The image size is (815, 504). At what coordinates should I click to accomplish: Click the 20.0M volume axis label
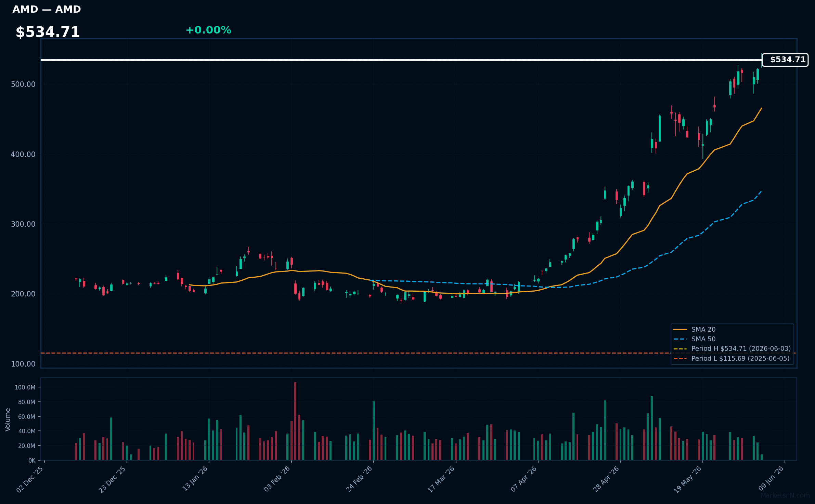27,446
